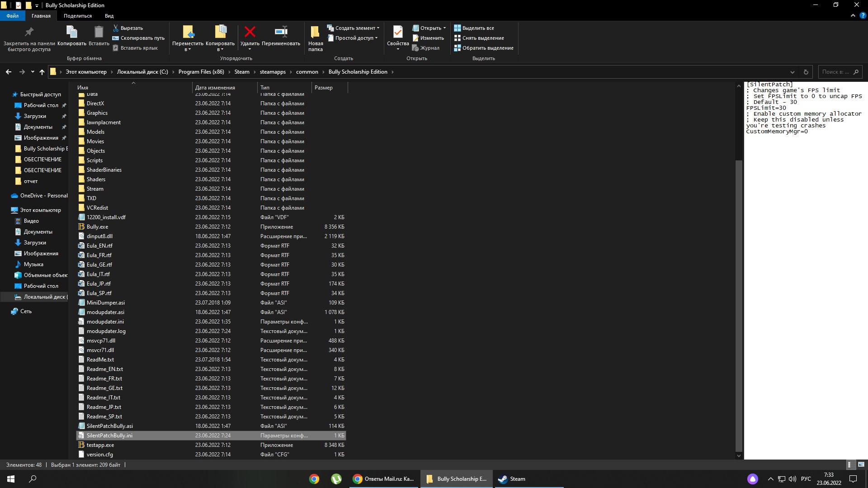This screenshot has width=868, height=488.
Task: Expand address bar history dropdown
Action: pyautogui.click(x=792, y=72)
